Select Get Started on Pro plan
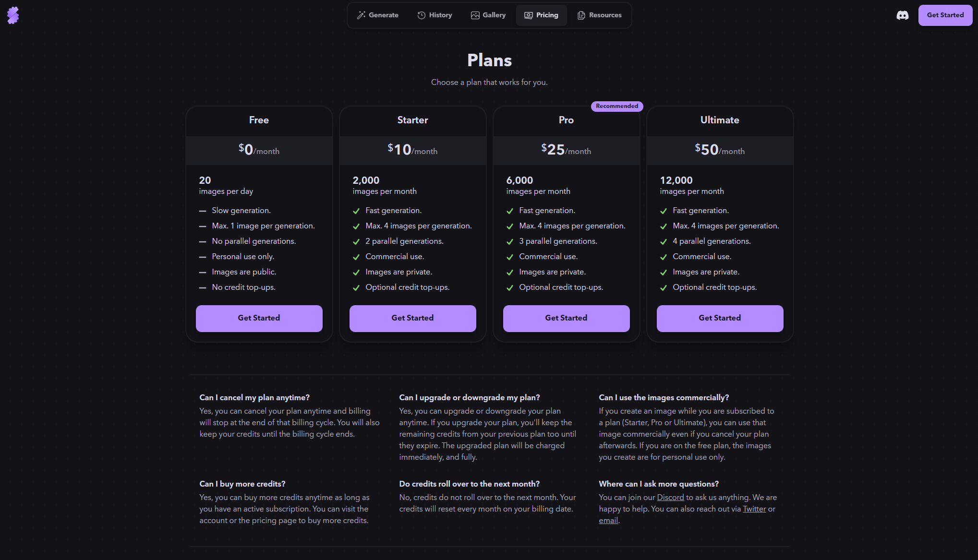Screen dimensions: 978x560 [566, 318]
